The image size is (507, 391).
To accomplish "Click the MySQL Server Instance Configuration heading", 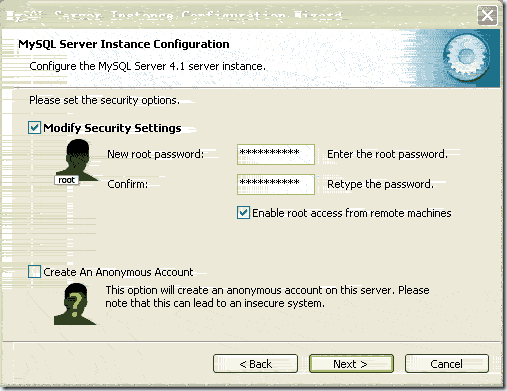I will coord(124,44).
